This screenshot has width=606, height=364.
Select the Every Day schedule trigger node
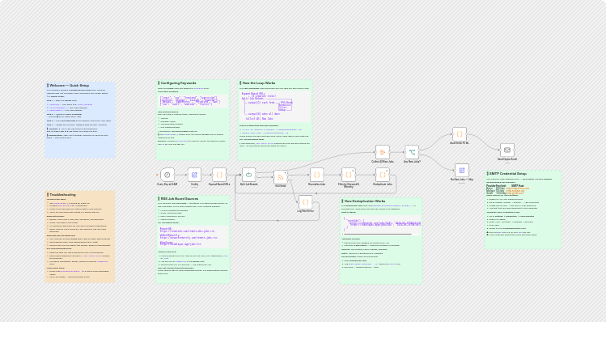(167, 175)
